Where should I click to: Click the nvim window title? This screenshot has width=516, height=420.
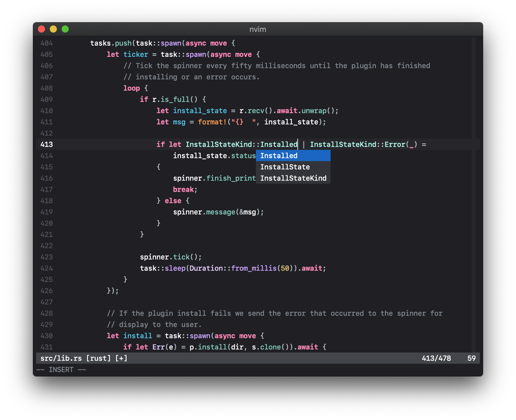tap(258, 29)
